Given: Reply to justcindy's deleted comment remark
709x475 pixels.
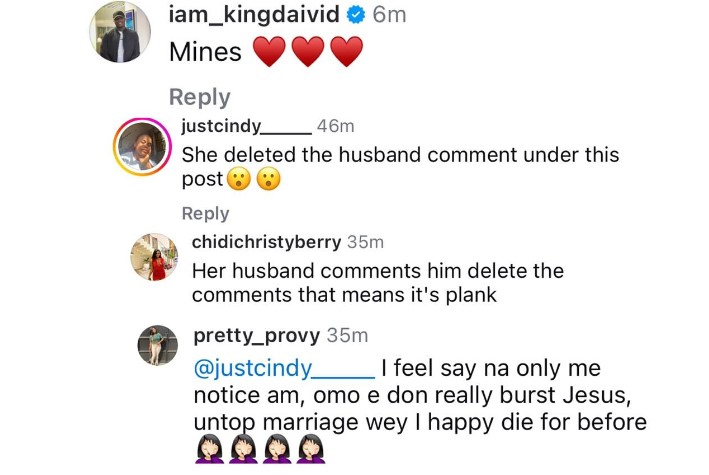Looking at the screenshot, I should pyautogui.click(x=205, y=213).
